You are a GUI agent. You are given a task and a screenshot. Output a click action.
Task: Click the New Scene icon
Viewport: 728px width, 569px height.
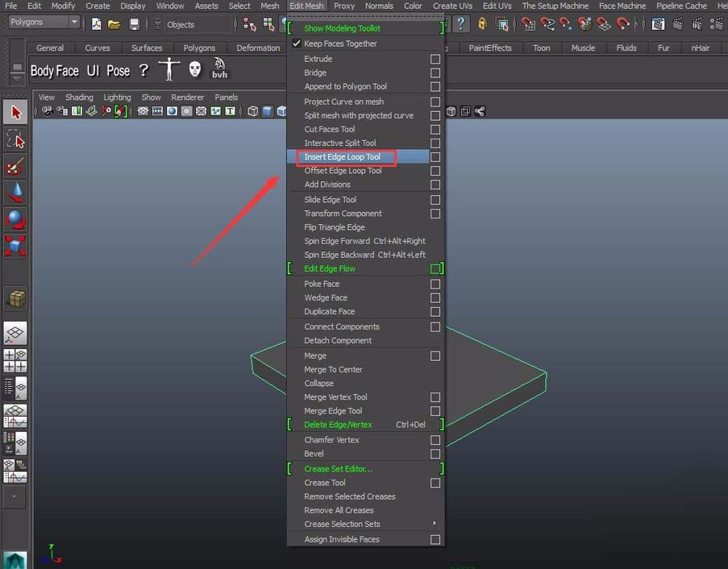tap(96, 23)
